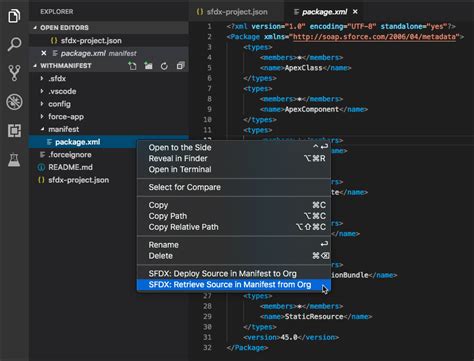This screenshot has width=474, height=361.
Task: Choose Open to the Side
Action: click(x=234, y=147)
